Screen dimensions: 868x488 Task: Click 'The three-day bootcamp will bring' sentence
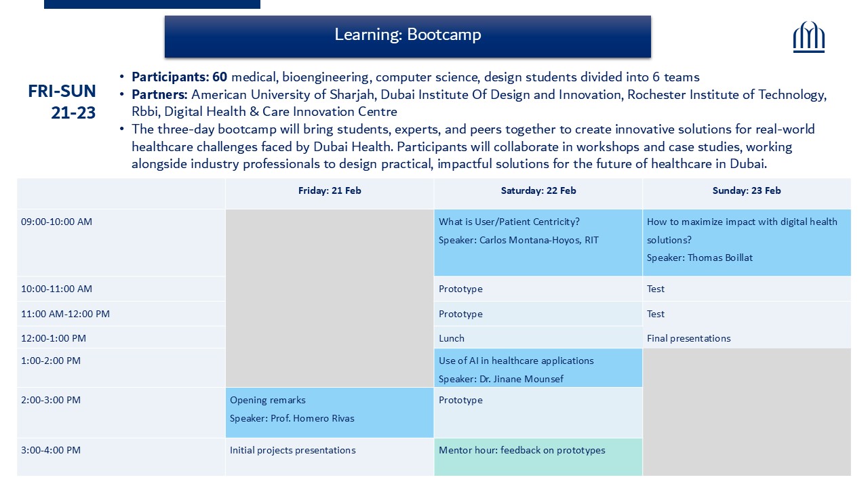coord(473,146)
